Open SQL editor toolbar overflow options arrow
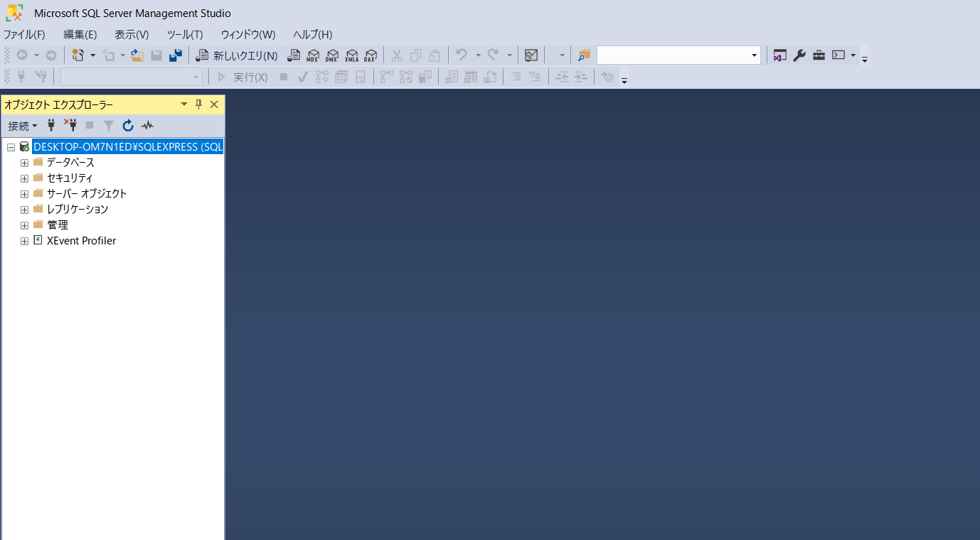Viewport: 980px width, 540px height. tap(624, 80)
